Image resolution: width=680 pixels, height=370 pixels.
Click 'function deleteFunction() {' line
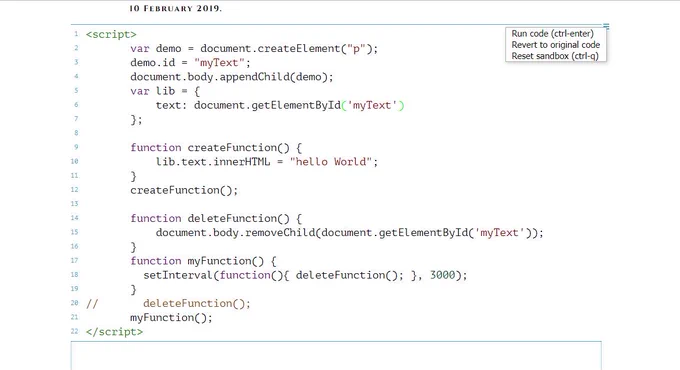pyautogui.click(x=216, y=219)
